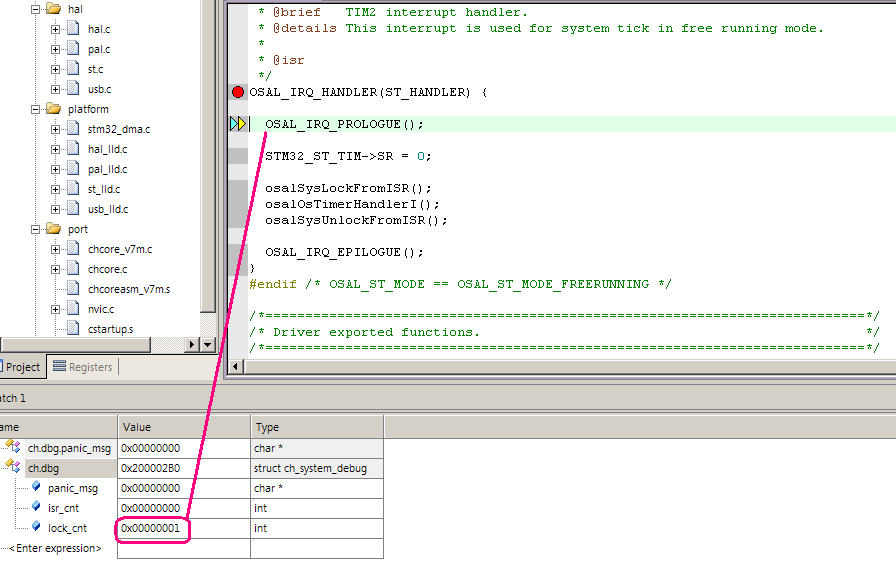Click the pal.c file icon
Viewport: 896px width, 563px height.
point(73,49)
